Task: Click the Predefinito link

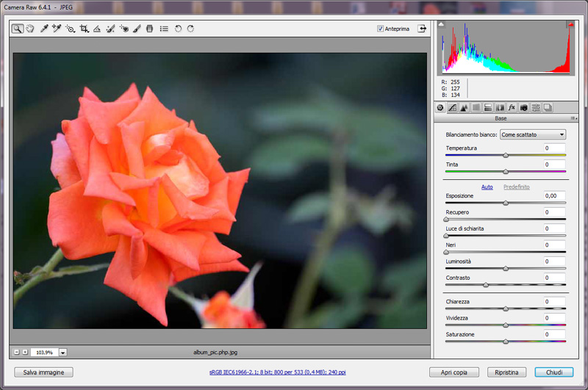Action: [517, 187]
